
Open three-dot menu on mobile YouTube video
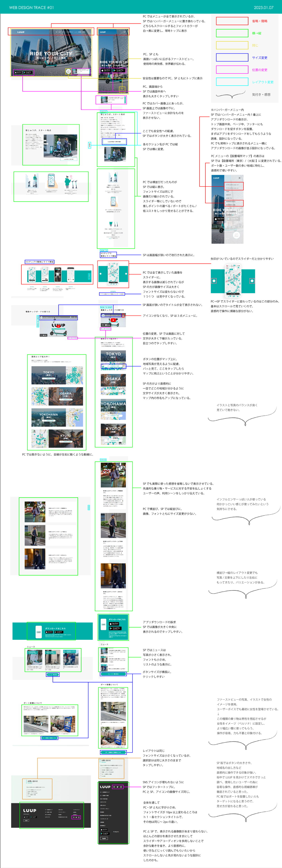pos(123,316)
